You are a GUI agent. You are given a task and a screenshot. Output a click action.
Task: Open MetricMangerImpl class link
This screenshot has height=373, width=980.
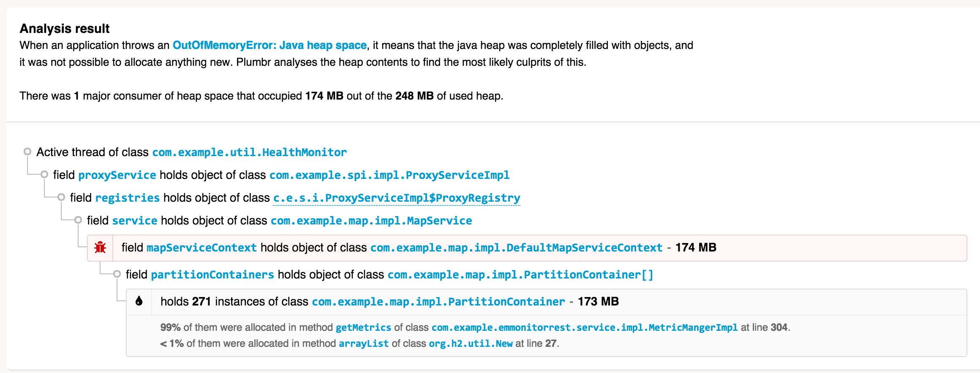584,327
